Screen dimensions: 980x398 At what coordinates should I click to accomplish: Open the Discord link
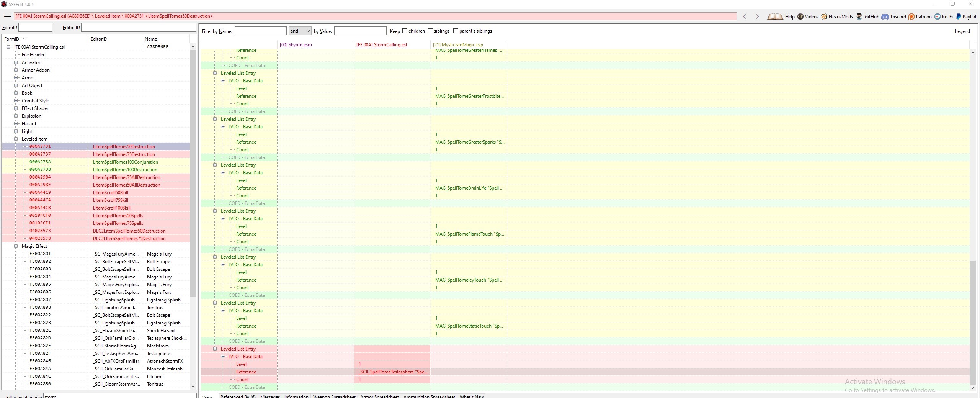pyautogui.click(x=898, y=17)
